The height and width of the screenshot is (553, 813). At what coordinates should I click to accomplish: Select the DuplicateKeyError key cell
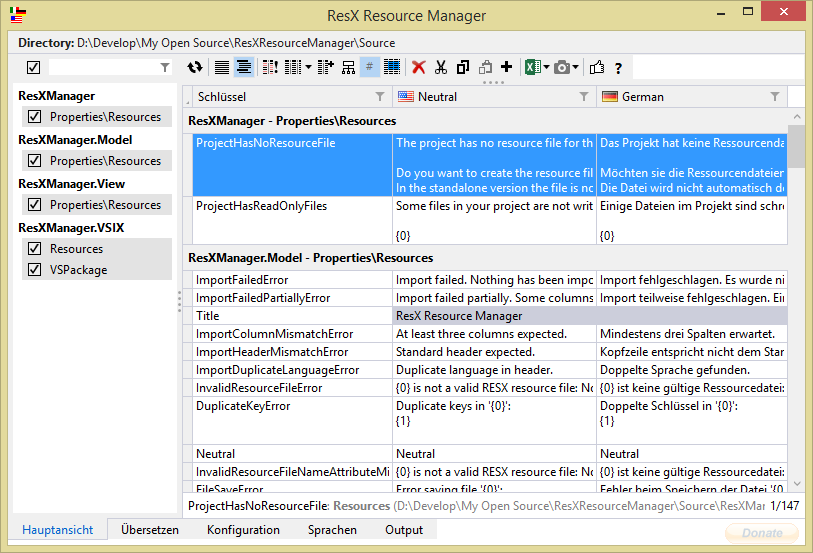click(292, 421)
